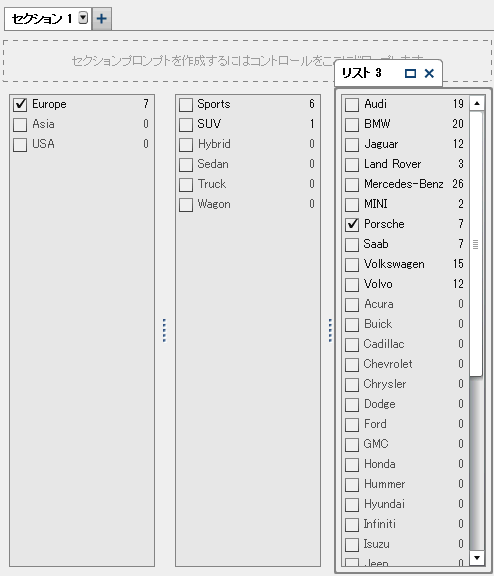Click the section prompt drop area
494x577 pixels.
247,61
